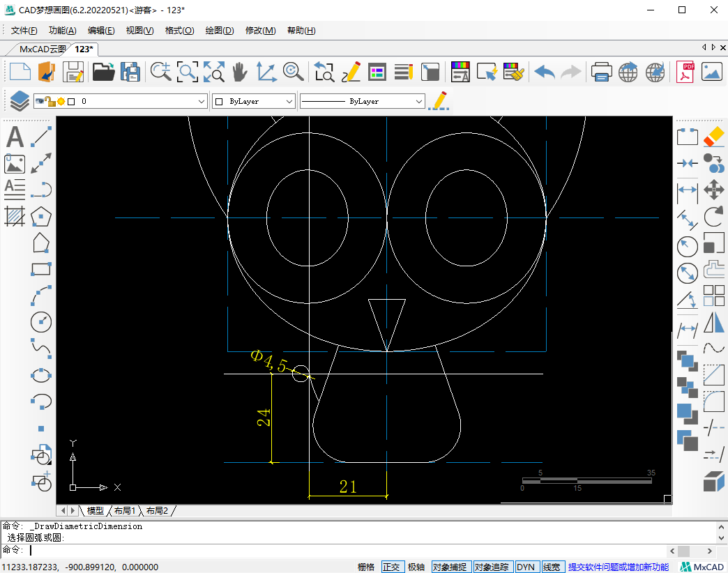Switch to the 布局1 layout tab
Viewport: 728px width, 573px height.
[125, 511]
